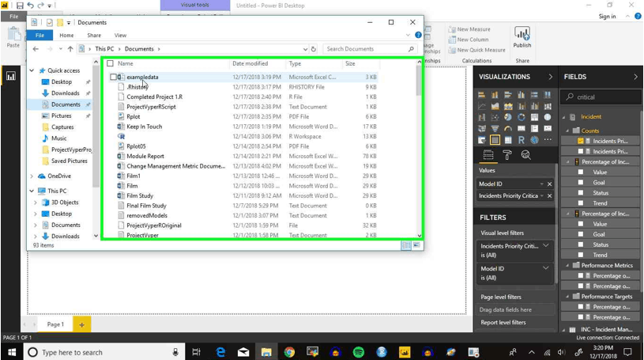Pick the ArcGIS Maps visualization icon

click(534, 140)
